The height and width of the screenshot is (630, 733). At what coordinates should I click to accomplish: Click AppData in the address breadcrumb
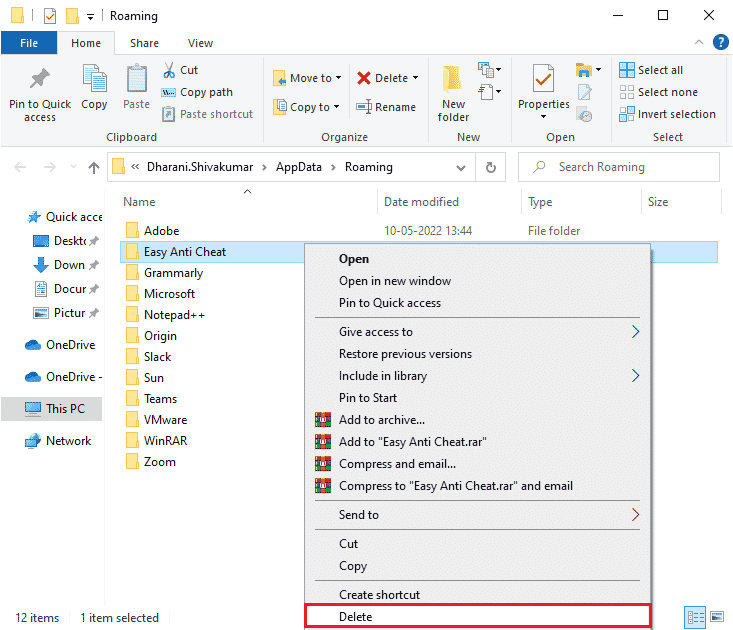click(299, 167)
